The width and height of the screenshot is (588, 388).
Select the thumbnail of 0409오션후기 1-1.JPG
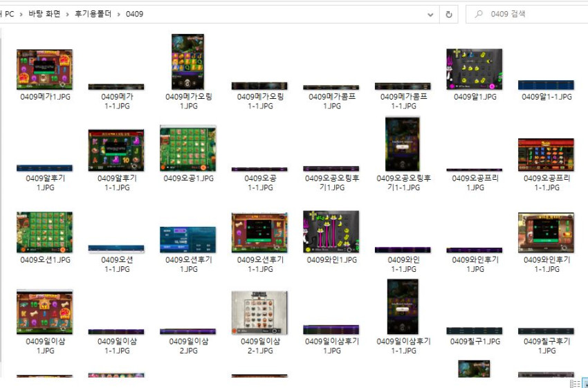(x=259, y=233)
